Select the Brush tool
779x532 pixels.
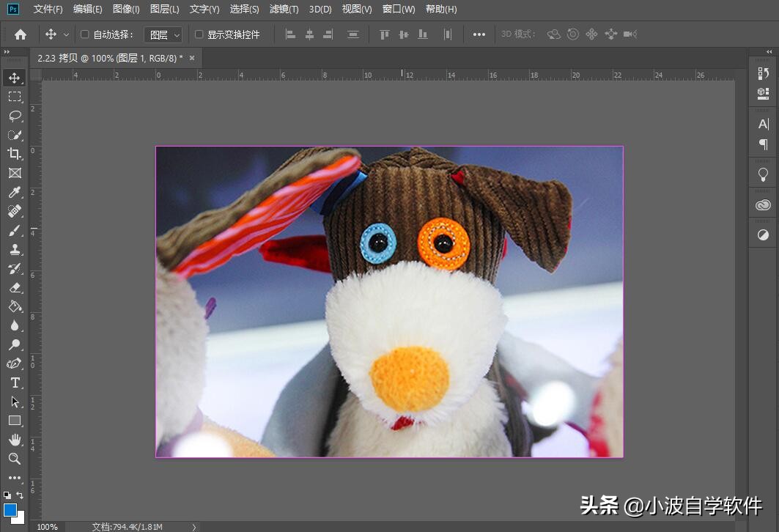pyautogui.click(x=15, y=231)
